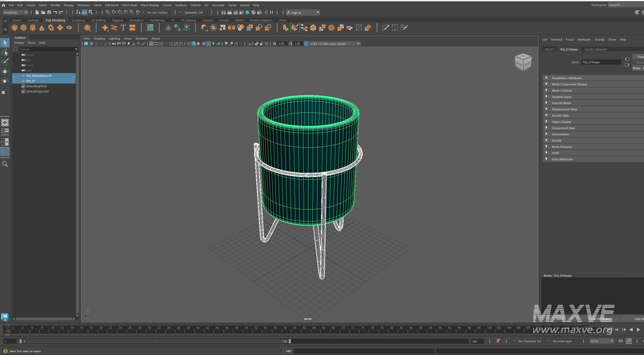The width and height of the screenshot is (644, 355).
Task: Click the SVG import shelf icon
Action: pyautogui.click(x=132, y=28)
